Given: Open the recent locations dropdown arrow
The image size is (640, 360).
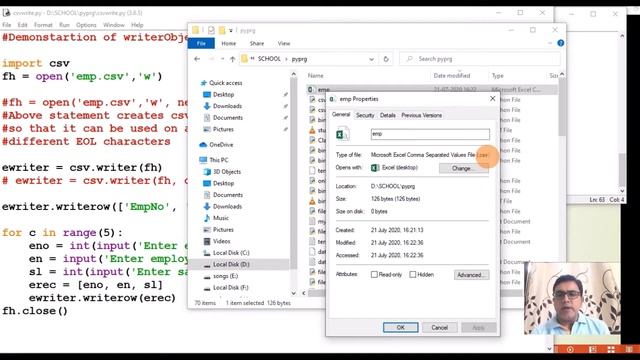Looking at the screenshot, I should coord(222,59).
